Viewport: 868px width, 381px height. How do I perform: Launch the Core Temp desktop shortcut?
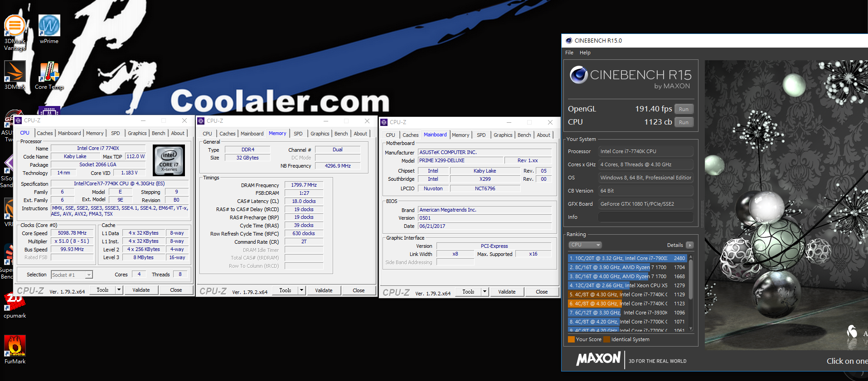[49, 75]
